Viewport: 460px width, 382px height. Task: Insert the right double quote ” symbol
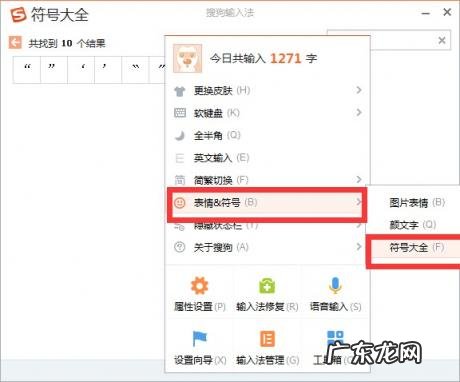(54, 69)
